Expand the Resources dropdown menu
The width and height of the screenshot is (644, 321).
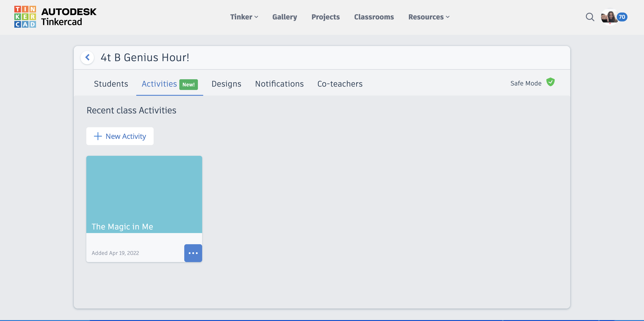pyautogui.click(x=429, y=16)
